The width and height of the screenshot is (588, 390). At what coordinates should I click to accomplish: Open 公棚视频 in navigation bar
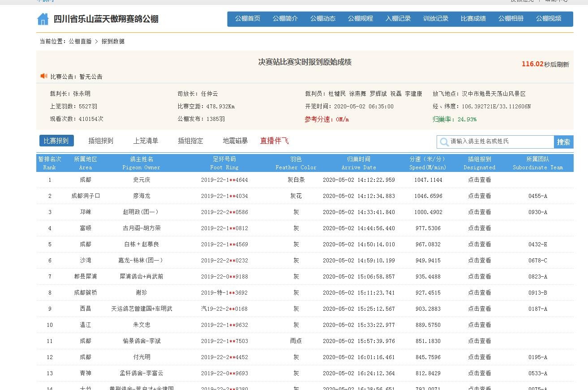(549, 19)
